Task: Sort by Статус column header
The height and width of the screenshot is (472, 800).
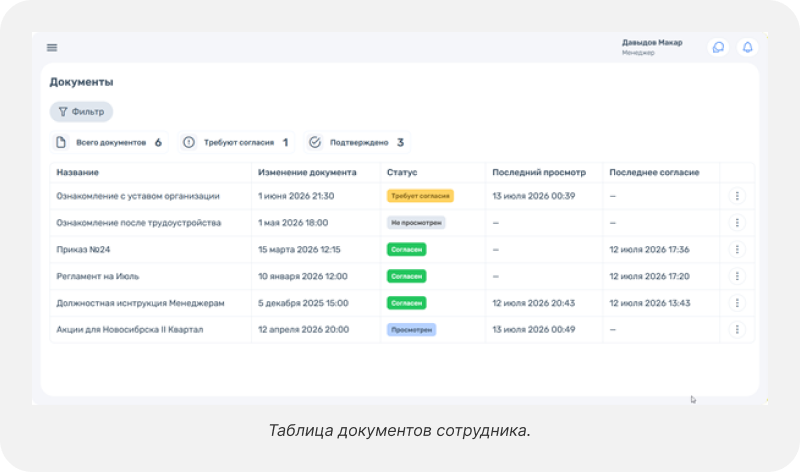Action: tap(402, 172)
